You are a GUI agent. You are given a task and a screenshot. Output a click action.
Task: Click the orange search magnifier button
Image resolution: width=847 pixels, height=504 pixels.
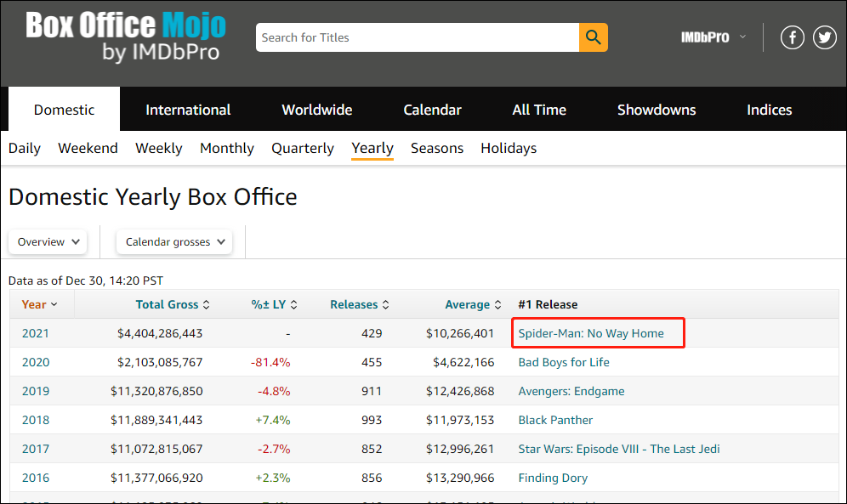593,37
